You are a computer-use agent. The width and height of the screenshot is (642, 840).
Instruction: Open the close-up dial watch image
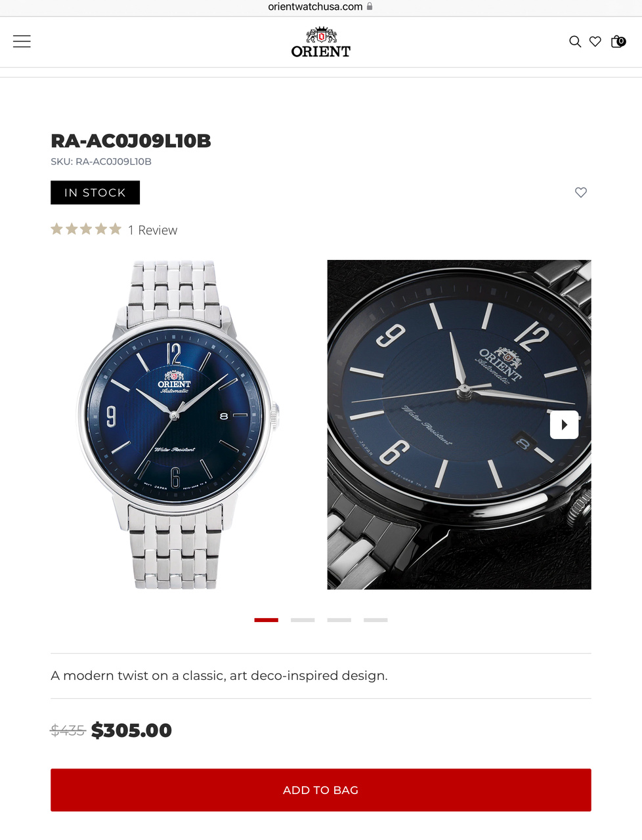click(460, 425)
